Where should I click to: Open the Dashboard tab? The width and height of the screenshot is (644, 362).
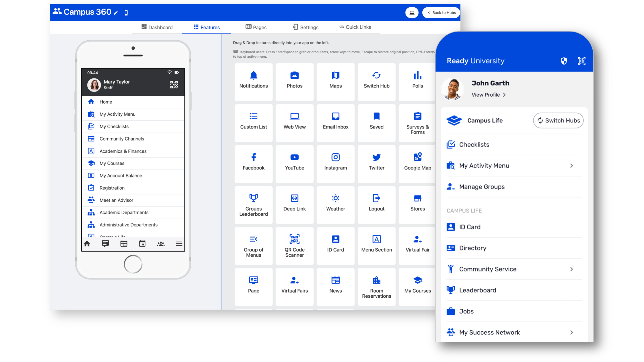[157, 27]
